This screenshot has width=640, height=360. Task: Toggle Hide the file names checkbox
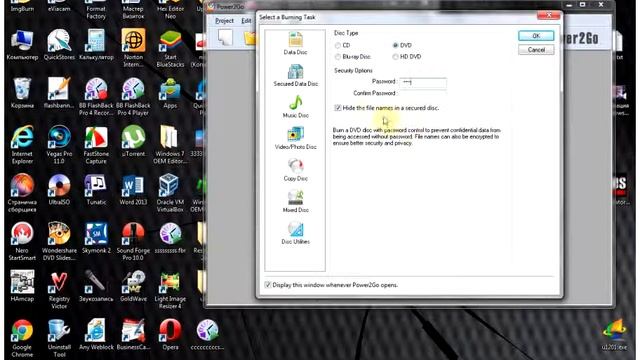coord(338,108)
